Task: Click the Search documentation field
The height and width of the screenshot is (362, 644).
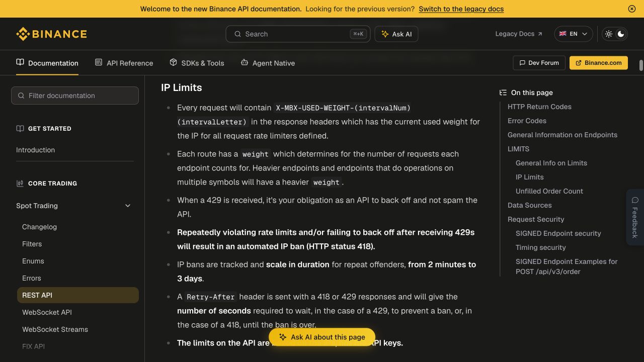Action: click(298, 34)
